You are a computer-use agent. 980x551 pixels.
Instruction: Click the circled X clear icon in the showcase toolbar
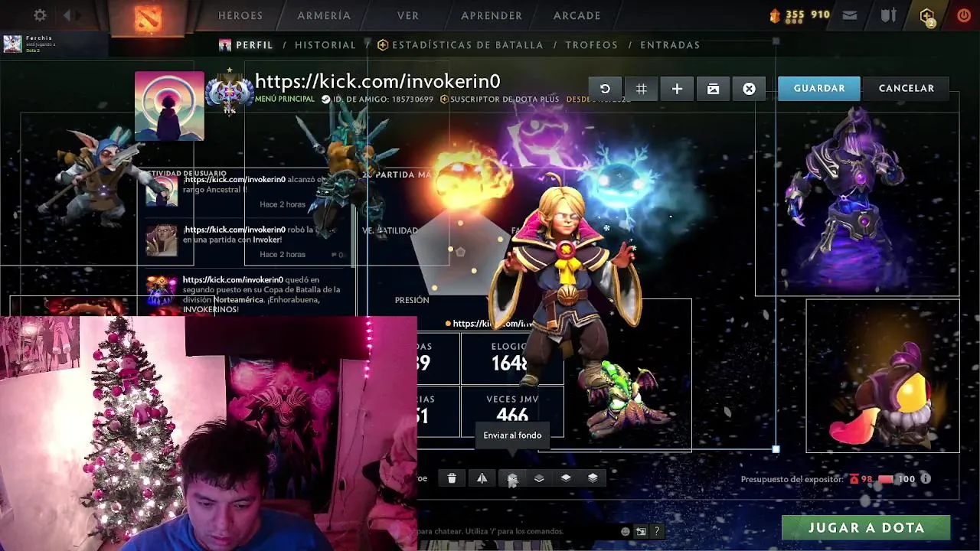pyautogui.click(x=749, y=89)
